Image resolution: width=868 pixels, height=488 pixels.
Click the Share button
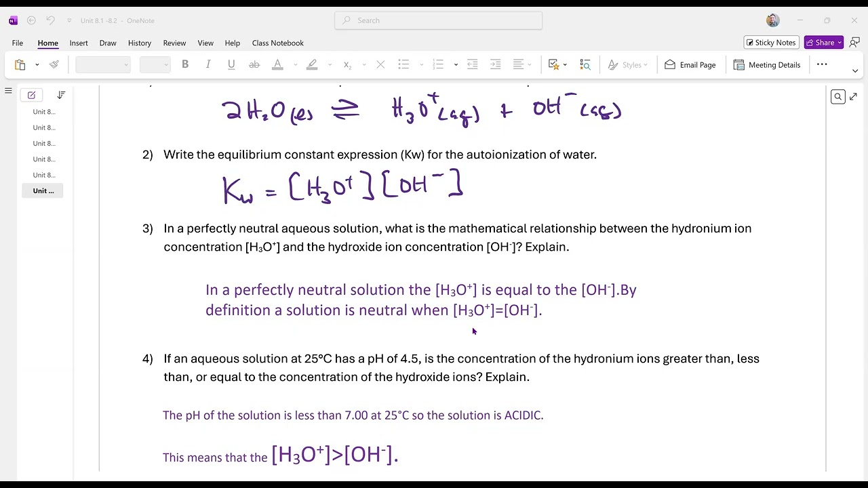824,43
